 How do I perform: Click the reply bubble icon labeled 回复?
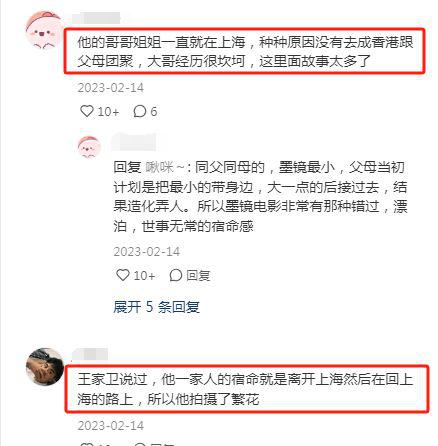(190, 275)
